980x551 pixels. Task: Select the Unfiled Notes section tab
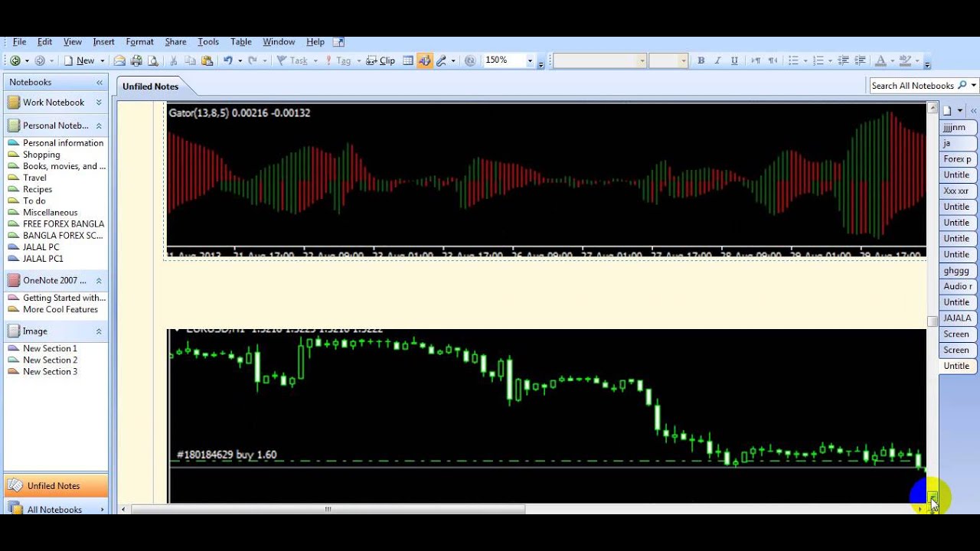pos(150,86)
